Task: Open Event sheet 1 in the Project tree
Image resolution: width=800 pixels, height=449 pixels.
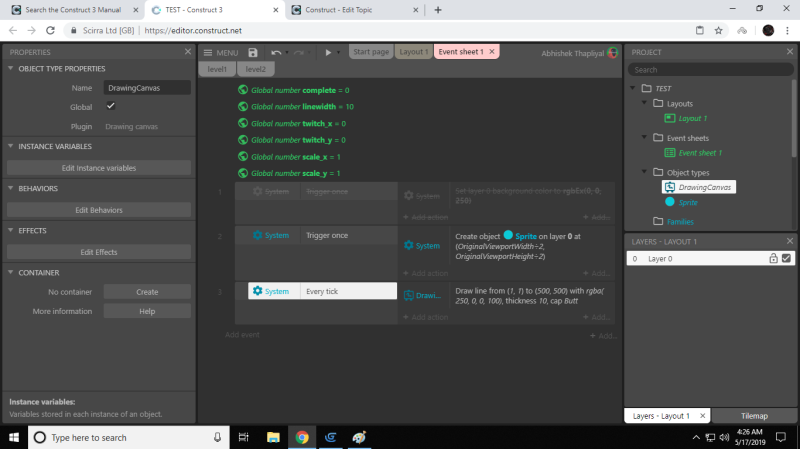Action: (x=693, y=153)
